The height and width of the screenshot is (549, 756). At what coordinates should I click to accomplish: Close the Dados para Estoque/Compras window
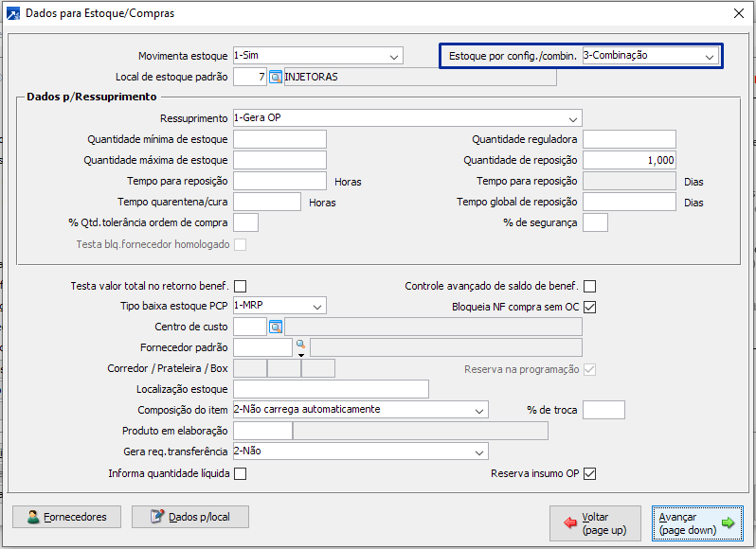pyautogui.click(x=739, y=13)
